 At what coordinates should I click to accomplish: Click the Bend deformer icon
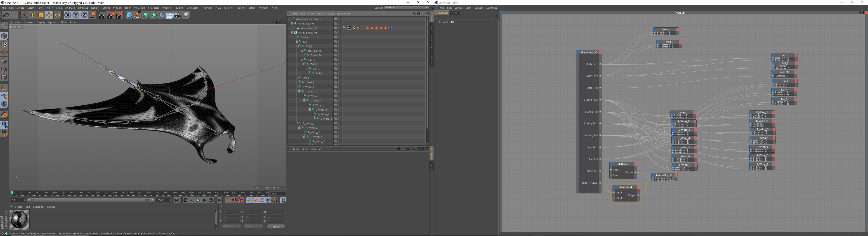pos(162,15)
